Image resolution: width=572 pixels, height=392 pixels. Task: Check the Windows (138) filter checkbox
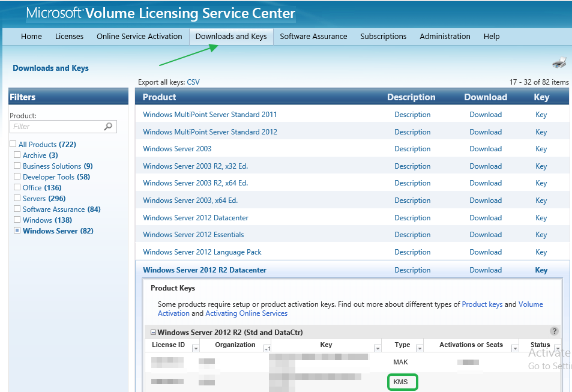click(x=17, y=219)
